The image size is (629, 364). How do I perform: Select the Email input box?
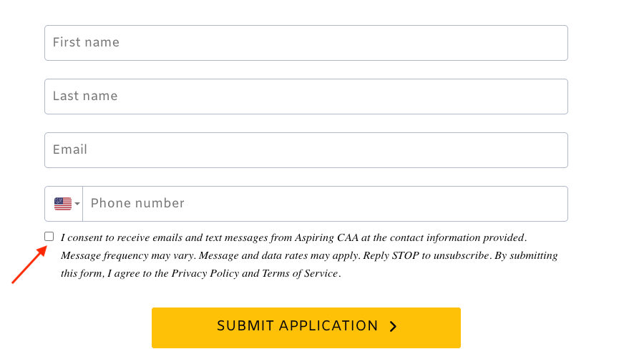306,150
